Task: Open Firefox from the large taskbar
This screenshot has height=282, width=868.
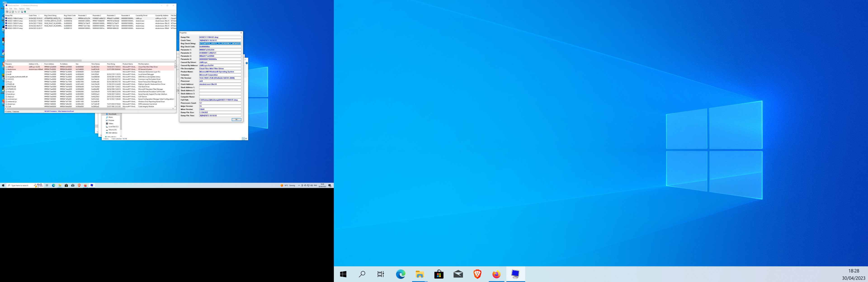Action: pyautogui.click(x=496, y=274)
